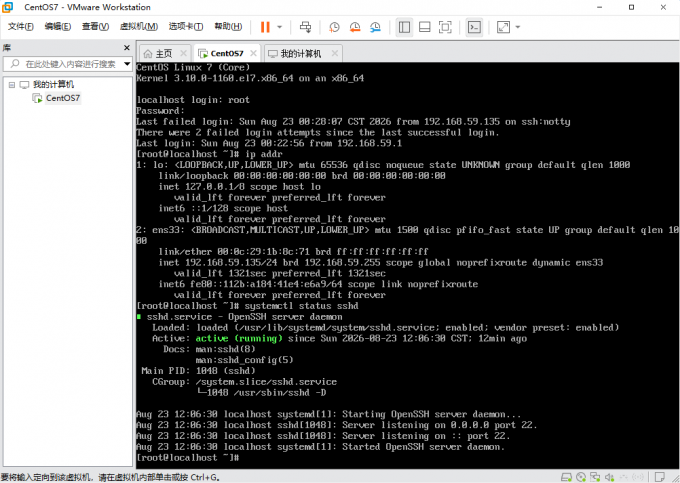Select 我的计算机 in the library tree
The image size is (680, 483).
(53, 85)
